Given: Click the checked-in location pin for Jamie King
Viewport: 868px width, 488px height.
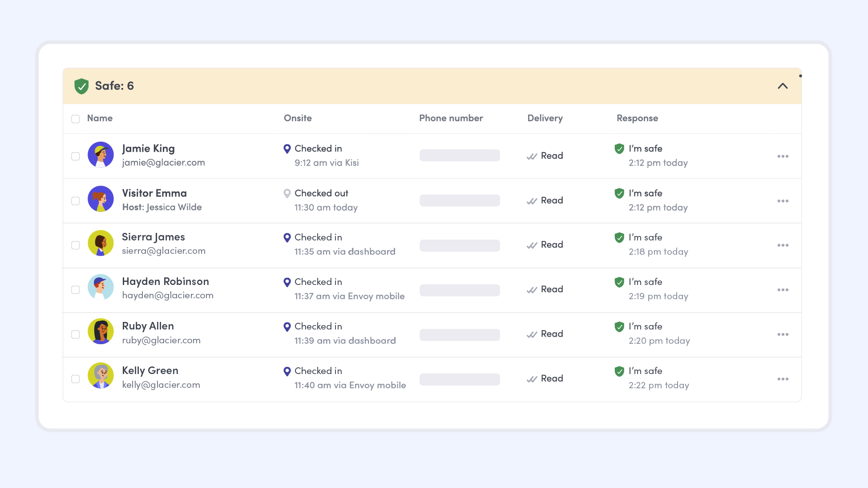Looking at the screenshot, I should pyautogui.click(x=287, y=149).
